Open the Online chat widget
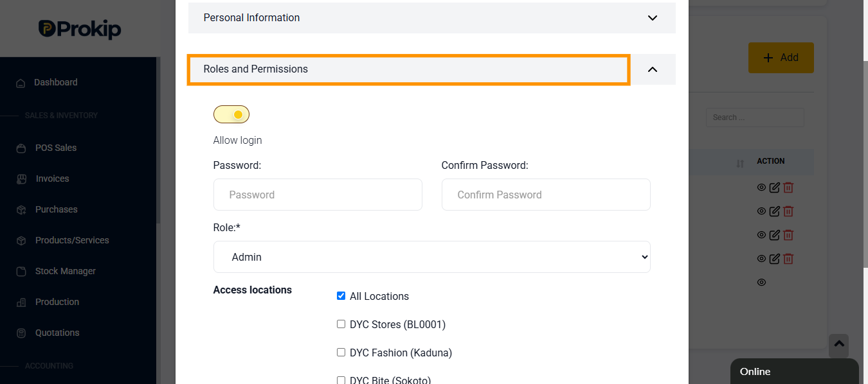Viewport: 868px width, 384px height. click(795, 371)
